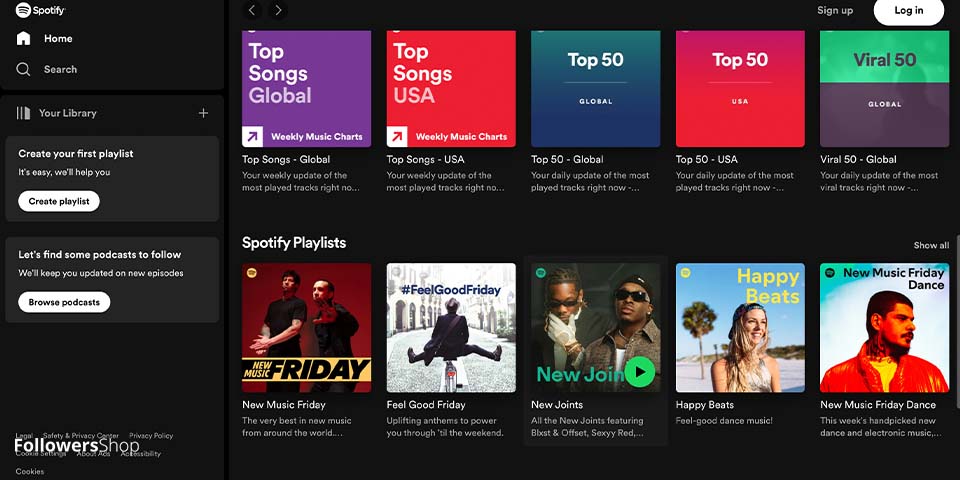This screenshot has height=480, width=960.
Task: Open the Privacy Policy link
Action: [151, 436]
